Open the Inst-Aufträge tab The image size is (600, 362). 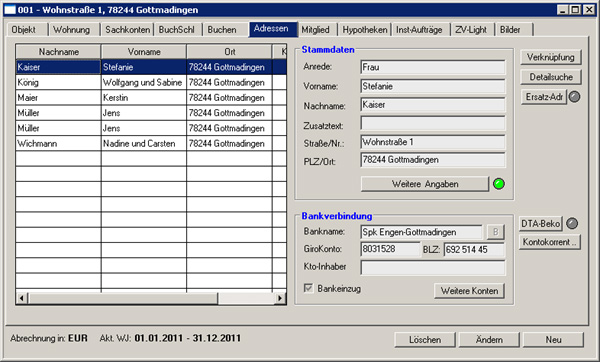(x=420, y=30)
